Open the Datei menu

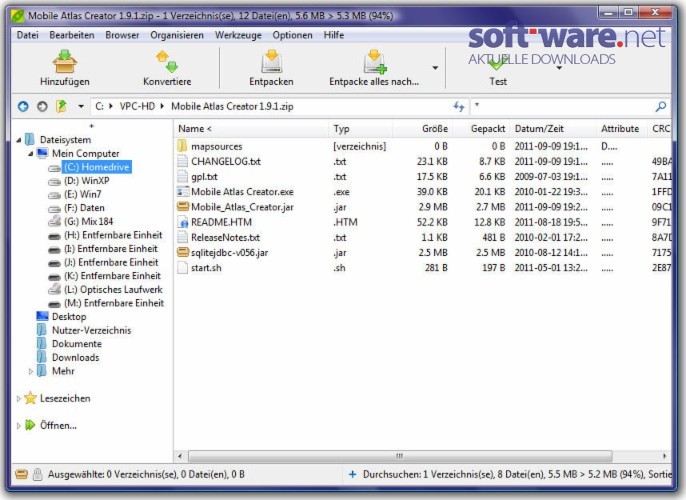pyautogui.click(x=28, y=35)
